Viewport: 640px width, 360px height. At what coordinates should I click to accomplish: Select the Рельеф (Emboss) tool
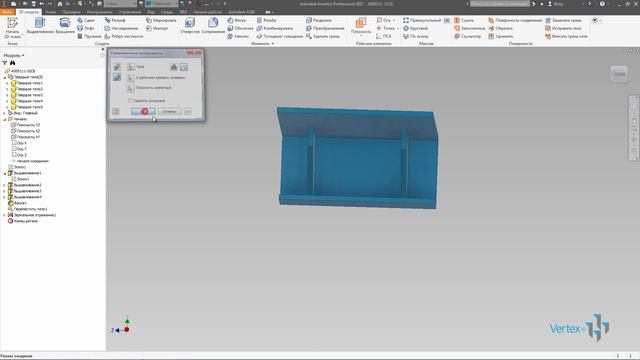[x=115, y=20]
